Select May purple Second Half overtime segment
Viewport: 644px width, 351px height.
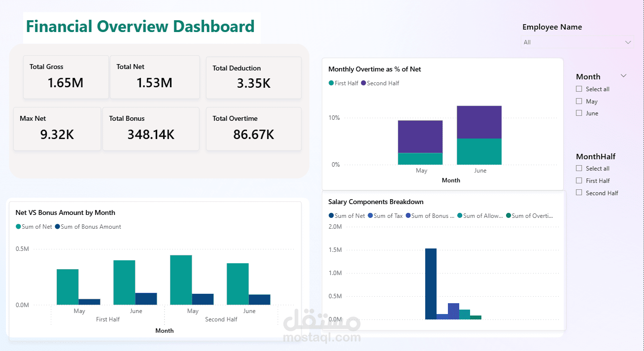click(x=420, y=137)
